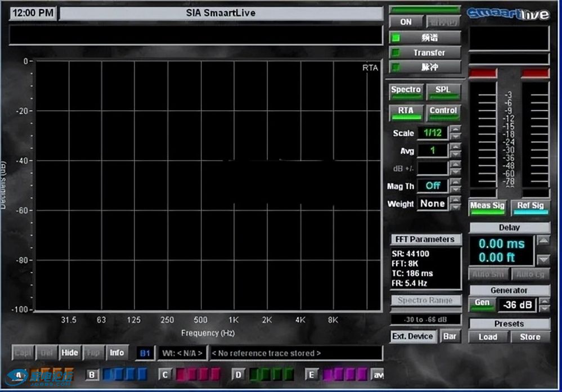This screenshot has width=562, height=392.
Task: Lower the Avg count with down arrow
Action: pyautogui.click(x=455, y=154)
